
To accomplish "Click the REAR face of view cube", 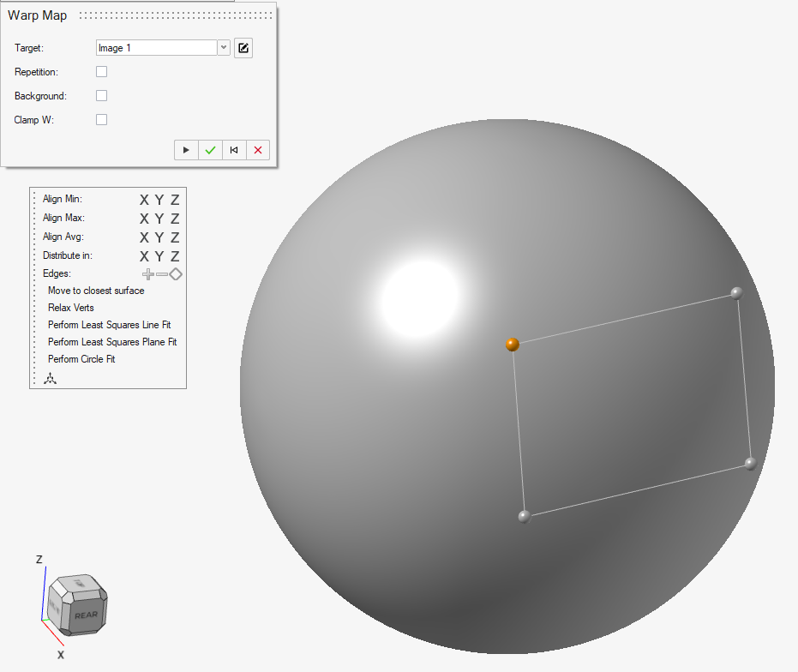I will click(86, 615).
